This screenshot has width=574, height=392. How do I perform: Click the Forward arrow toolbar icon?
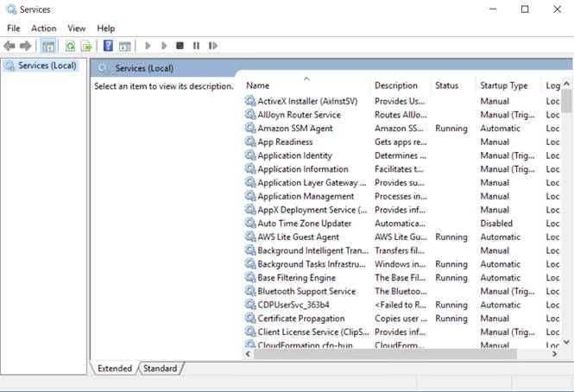[x=25, y=46]
